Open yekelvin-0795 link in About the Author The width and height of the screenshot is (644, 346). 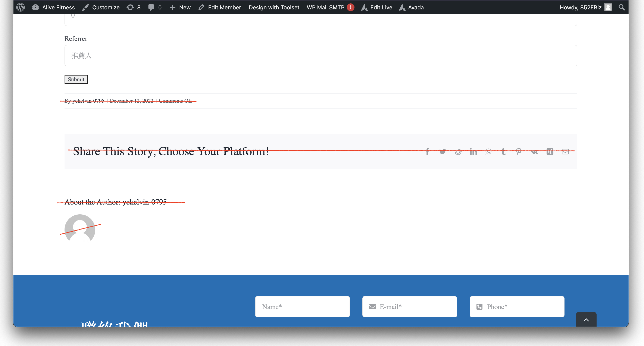click(144, 202)
